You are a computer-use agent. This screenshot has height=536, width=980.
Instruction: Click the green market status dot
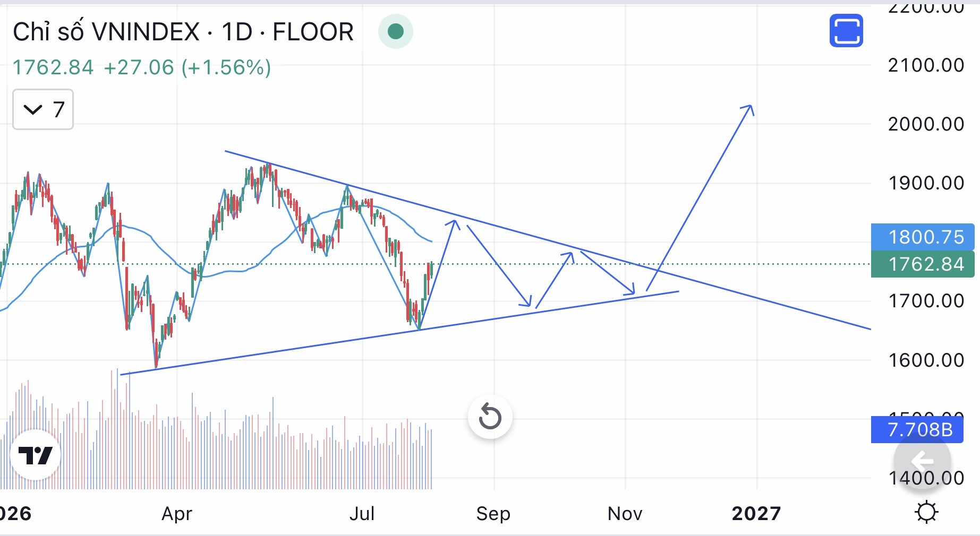tap(395, 32)
